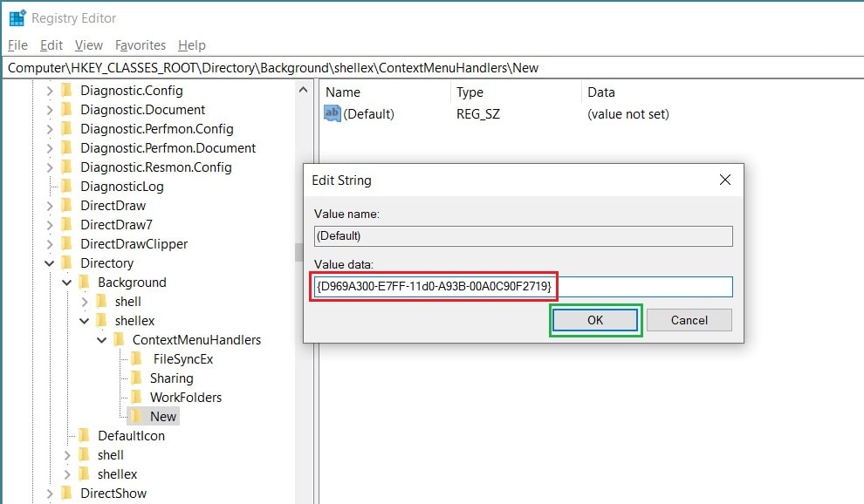Click the Diagnostic.Perfmon.Document folder icon
This screenshot has width=864, height=504.
coord(66,148)
